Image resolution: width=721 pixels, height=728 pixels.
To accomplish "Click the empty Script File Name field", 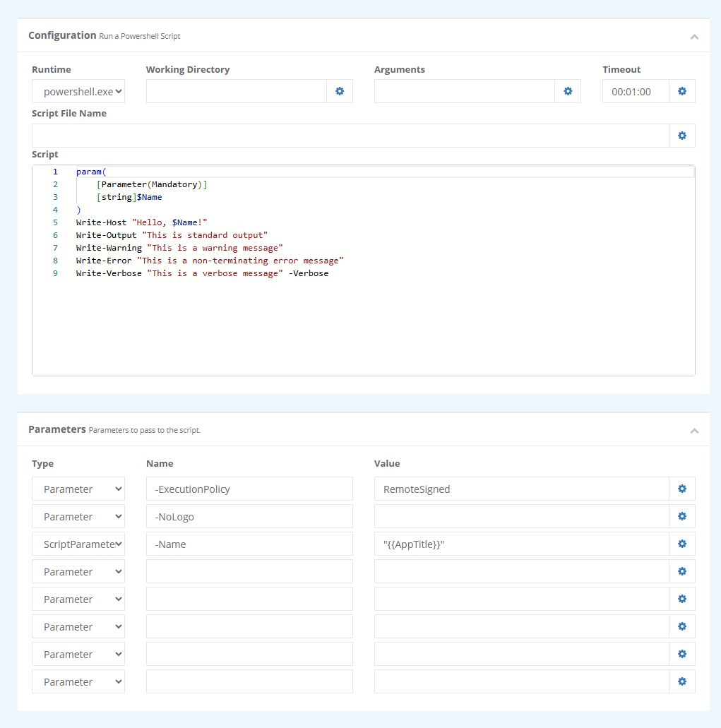I will pyautogui.click(x=350, y=136).
